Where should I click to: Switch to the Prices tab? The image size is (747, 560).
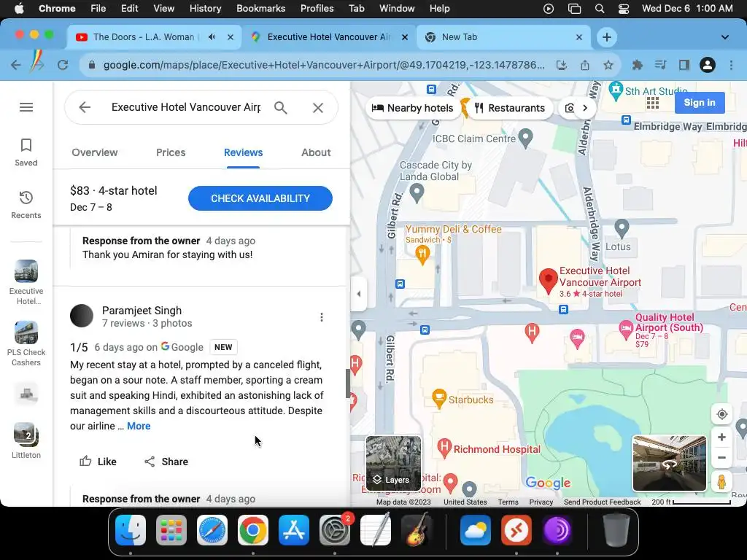click(171, 152)
